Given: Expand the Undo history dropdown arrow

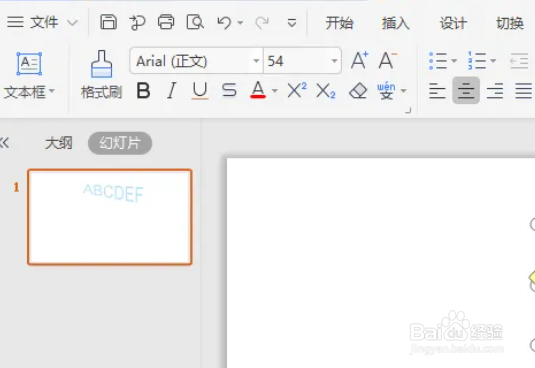Looking at the screenshot, I should click(240, 23).
